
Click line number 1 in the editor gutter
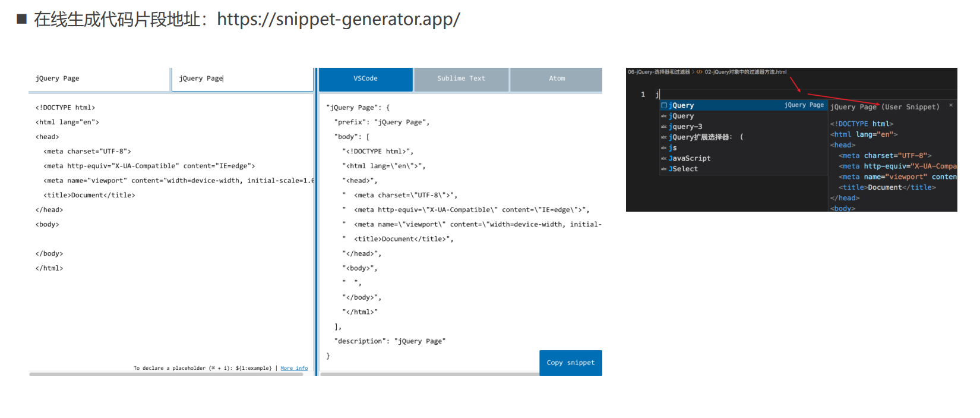coord(643,95)
